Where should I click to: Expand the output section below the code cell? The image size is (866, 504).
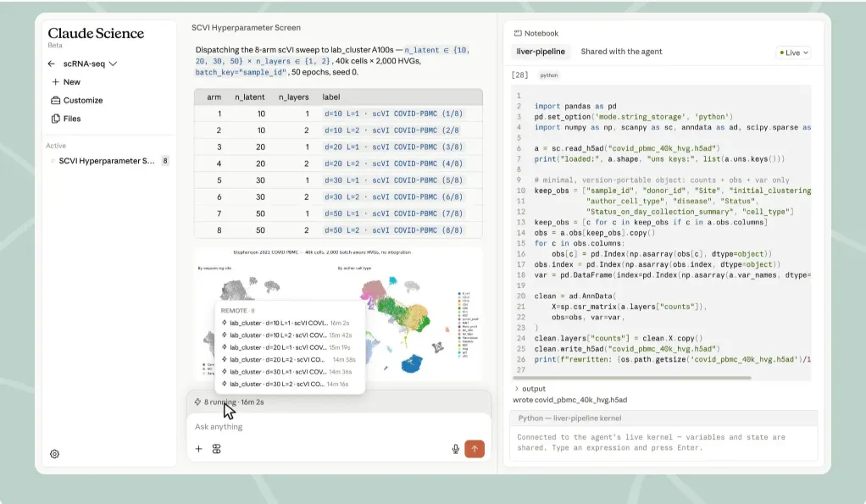point(530,389)
